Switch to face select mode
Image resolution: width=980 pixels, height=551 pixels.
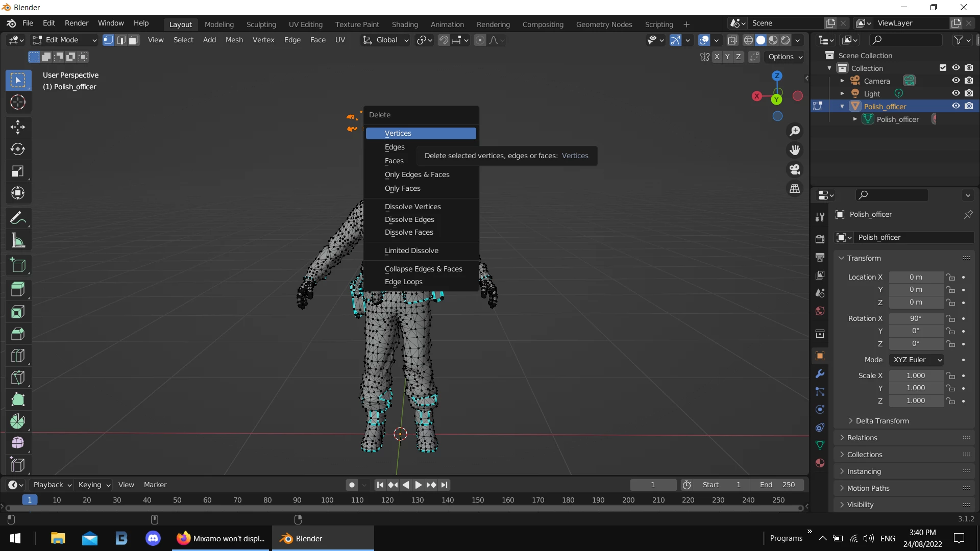tap(134, 40)
